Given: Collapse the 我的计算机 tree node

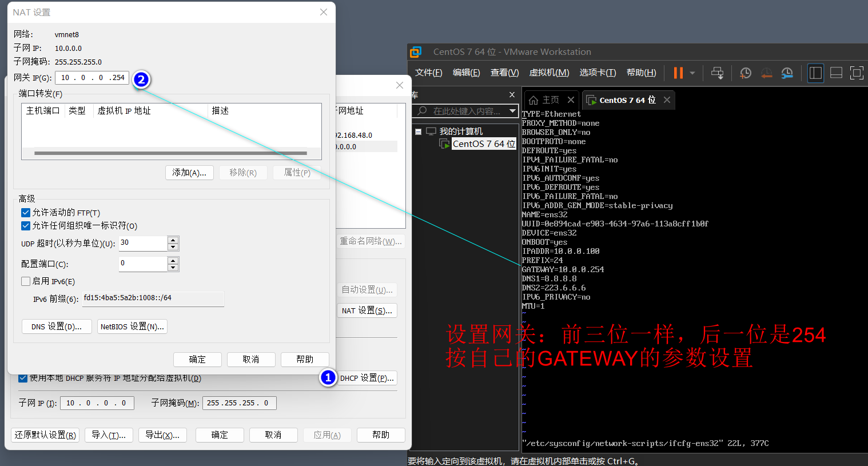Looking at the screenshot, I should pyautogui.click(x=418, y=132).
